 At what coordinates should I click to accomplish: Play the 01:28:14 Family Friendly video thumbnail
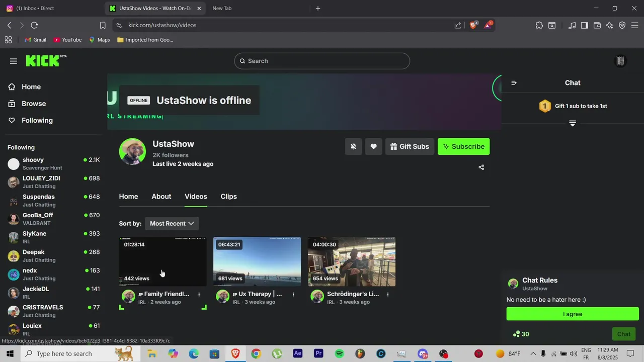[163, 261]
